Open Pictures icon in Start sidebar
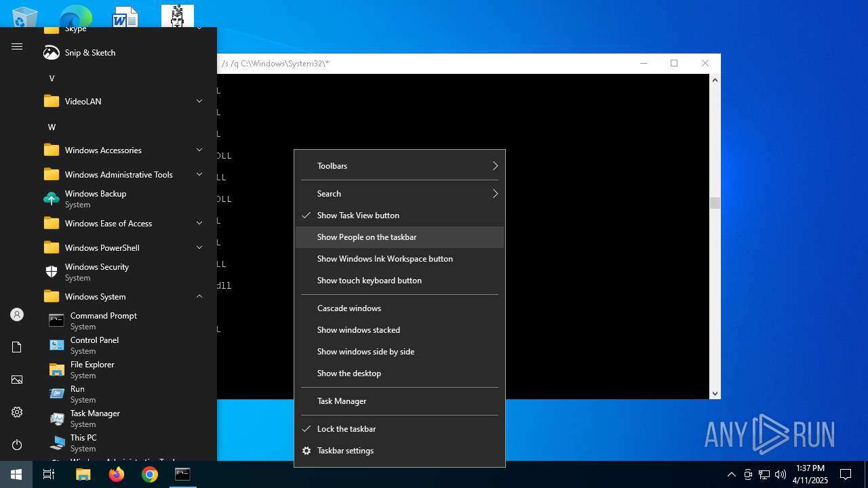 tap(17, 380)
